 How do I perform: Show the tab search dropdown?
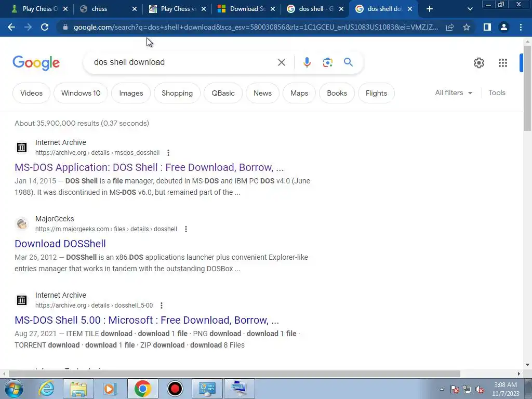click(470, 9)
